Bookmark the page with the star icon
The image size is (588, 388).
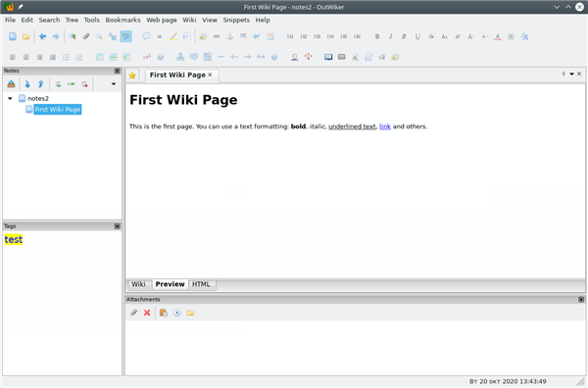[x=132, y=75]
